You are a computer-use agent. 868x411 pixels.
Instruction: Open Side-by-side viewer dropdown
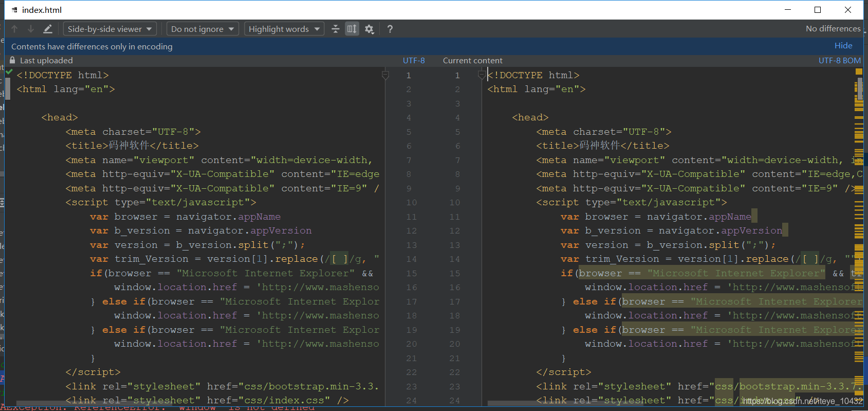coord(109,29)
